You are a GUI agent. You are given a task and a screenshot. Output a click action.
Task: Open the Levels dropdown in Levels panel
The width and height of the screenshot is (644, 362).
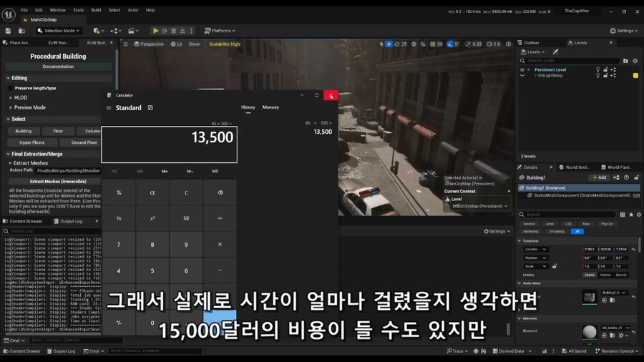(x=532, y=52)
